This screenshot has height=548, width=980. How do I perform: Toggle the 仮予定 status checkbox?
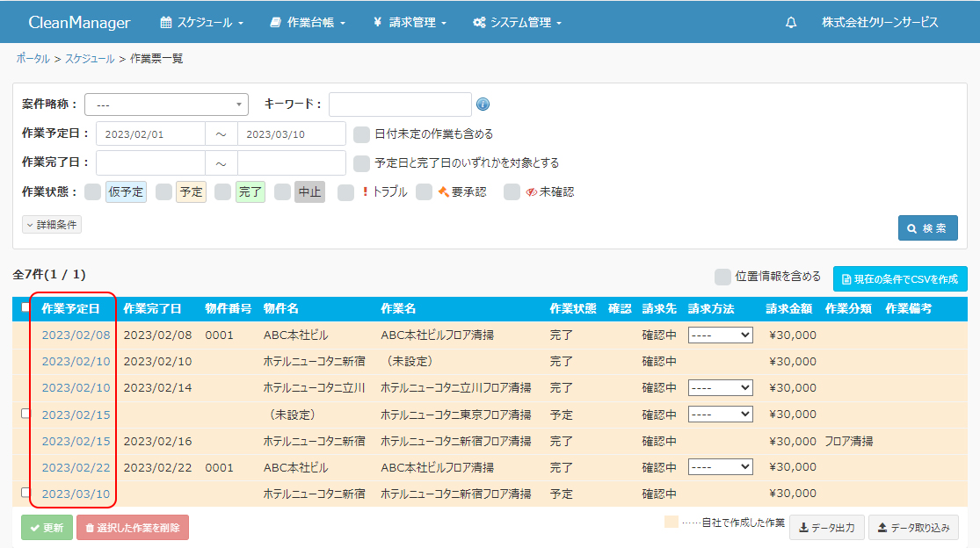pyautogui.click(x=92, y=192)
